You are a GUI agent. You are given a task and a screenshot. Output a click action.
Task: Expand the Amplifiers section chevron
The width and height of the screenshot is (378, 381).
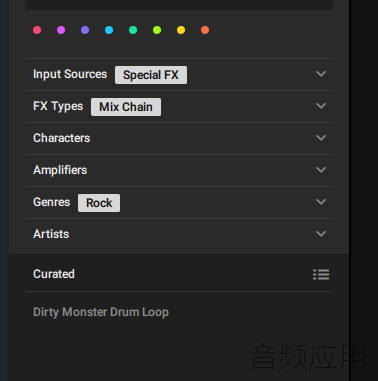(321, 170)
